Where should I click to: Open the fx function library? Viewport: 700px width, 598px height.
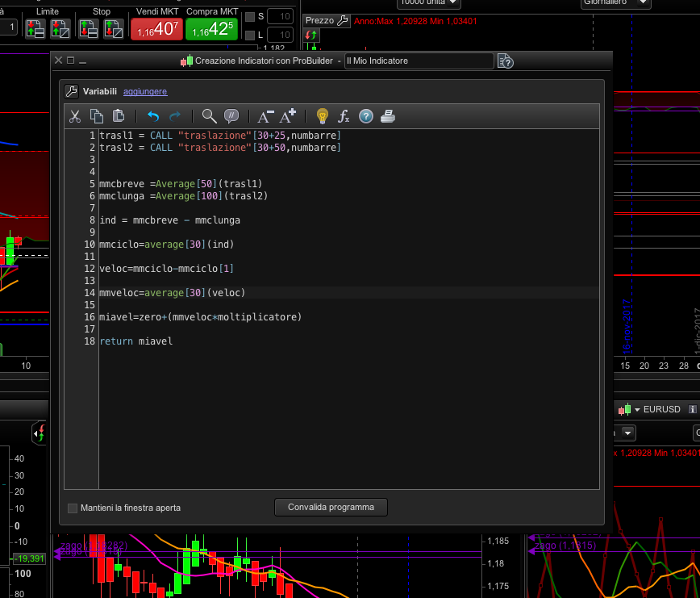pyautogui.click(x=344, y=116)
